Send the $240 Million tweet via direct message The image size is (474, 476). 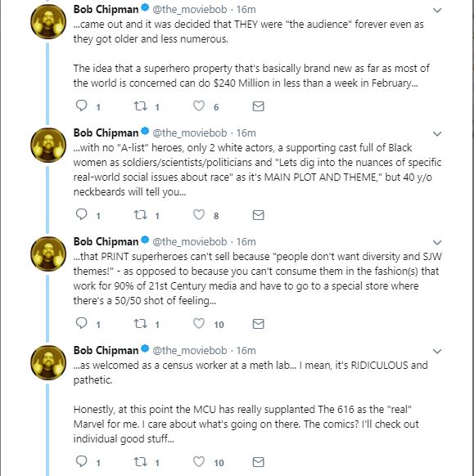(258, 106)
